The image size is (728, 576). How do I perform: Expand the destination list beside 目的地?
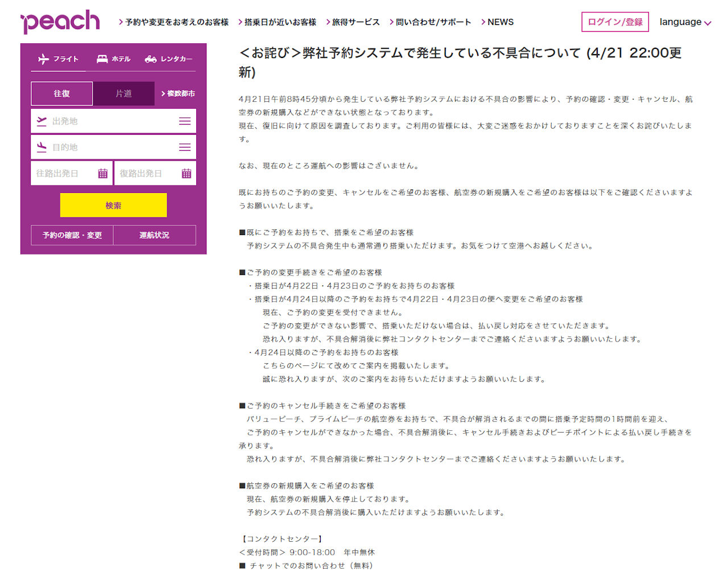[x=184, y=147]
